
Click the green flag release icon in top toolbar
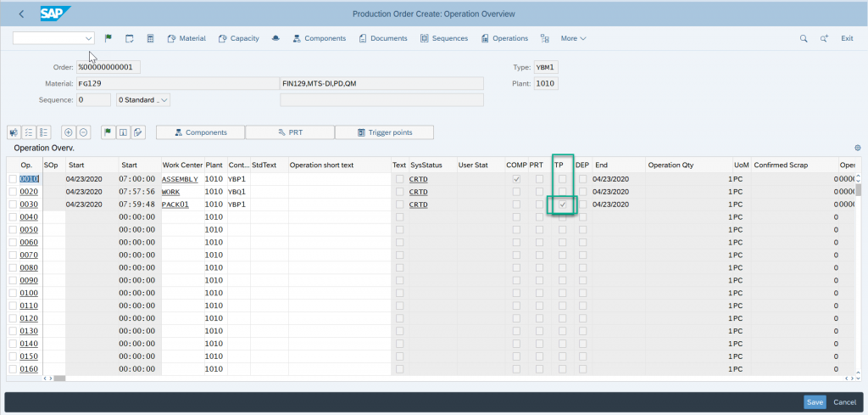click(x=108, y=38)
